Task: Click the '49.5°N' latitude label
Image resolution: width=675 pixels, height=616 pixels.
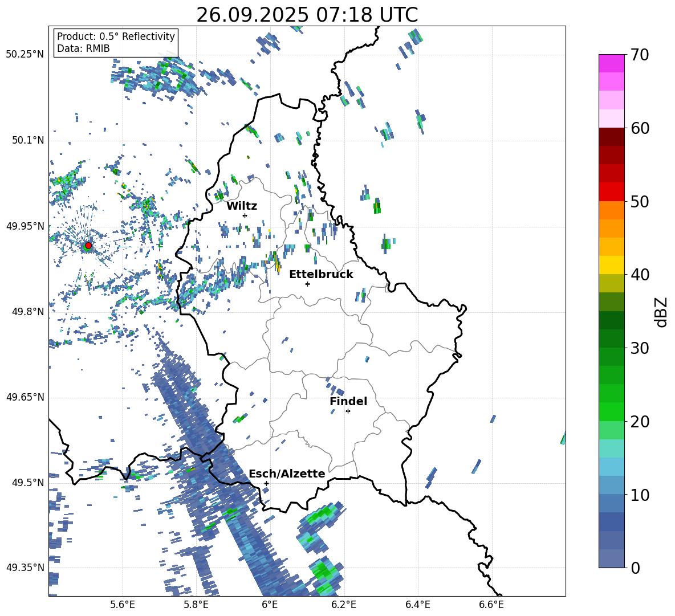Action: (x=27, y=483)
